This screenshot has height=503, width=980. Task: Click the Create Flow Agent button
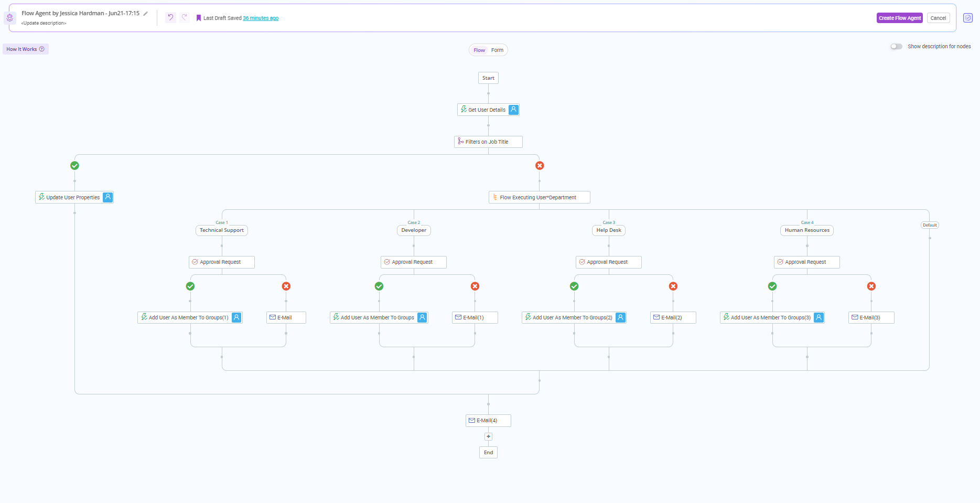click(x=899, y=17)
